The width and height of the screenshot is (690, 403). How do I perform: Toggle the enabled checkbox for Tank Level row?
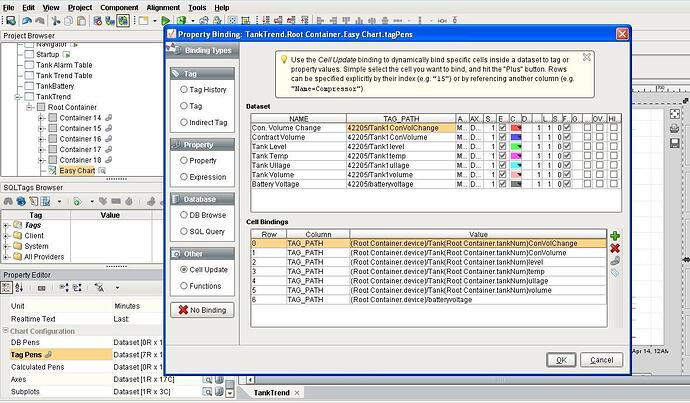[502, 147]
